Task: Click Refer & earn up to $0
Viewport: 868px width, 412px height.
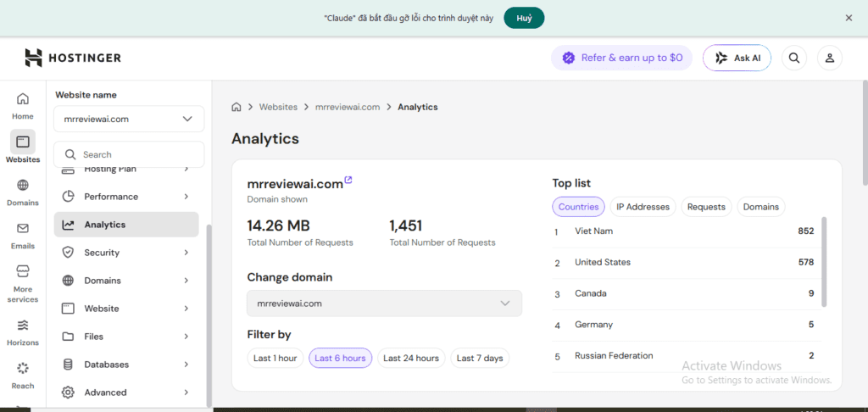Action: 621,58
